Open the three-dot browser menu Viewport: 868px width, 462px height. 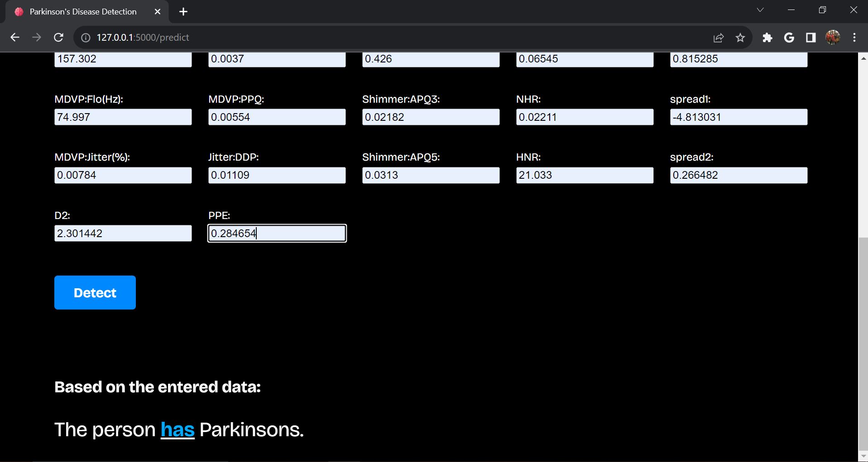coord(854,38)
